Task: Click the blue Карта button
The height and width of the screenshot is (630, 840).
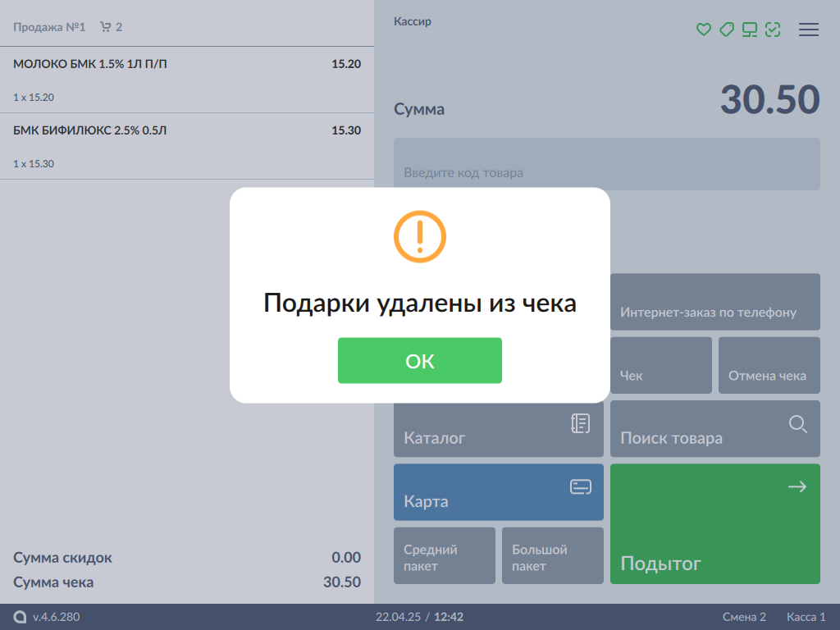Action: (498, 492)
